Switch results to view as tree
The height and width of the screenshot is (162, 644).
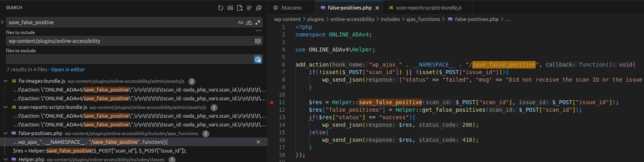coord(249,8)
